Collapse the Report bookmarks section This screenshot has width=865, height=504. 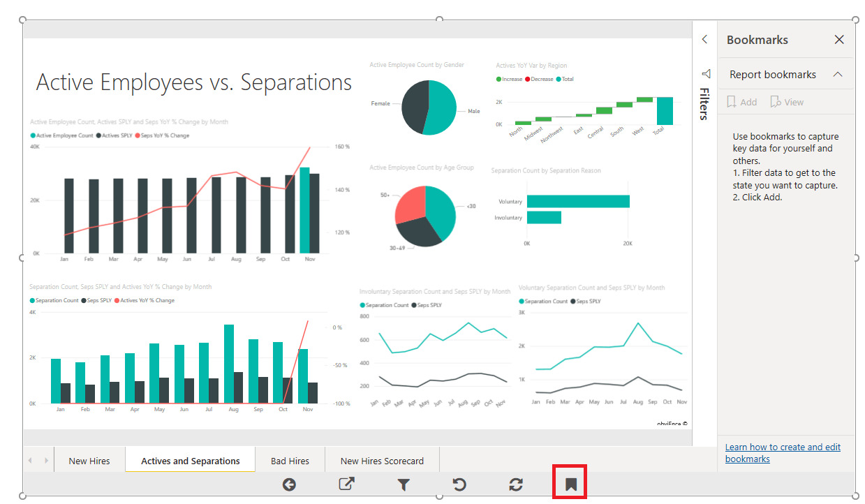837,74
